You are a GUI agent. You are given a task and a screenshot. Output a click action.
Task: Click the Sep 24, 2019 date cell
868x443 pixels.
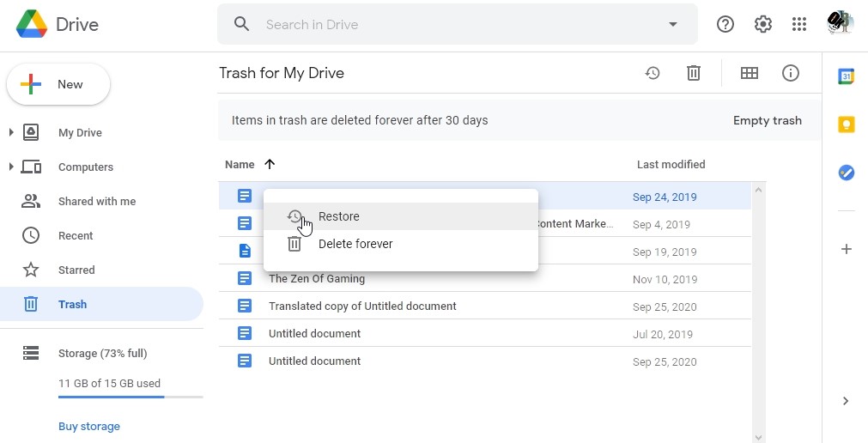pos(665,197)
